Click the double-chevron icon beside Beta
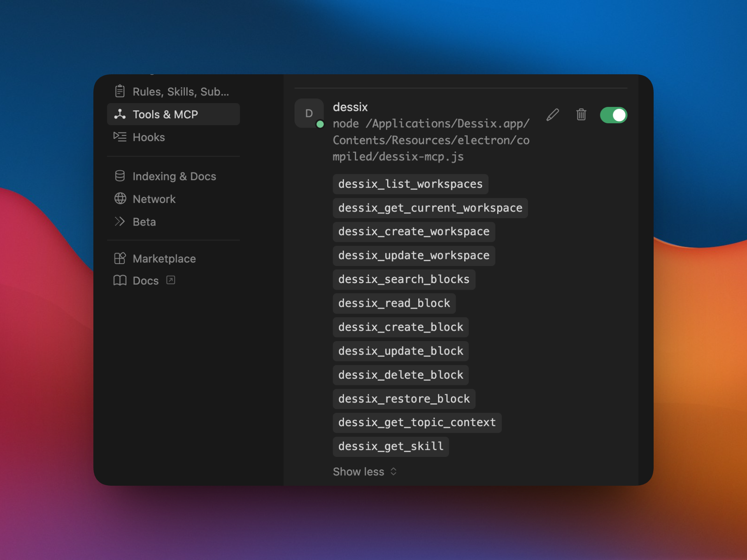 click(x=120, y=221)
